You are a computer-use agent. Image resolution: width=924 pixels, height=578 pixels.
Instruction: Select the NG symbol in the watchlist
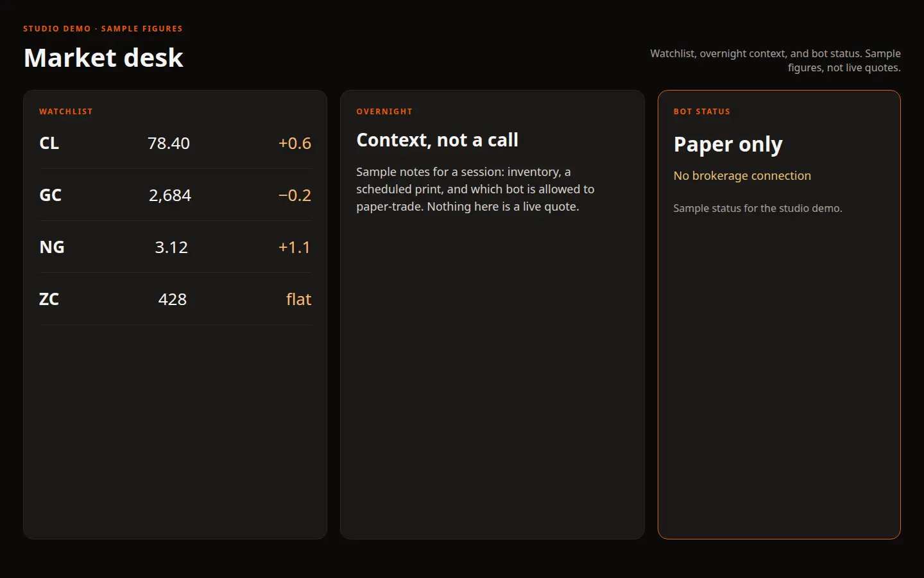(x=52, y=247)
